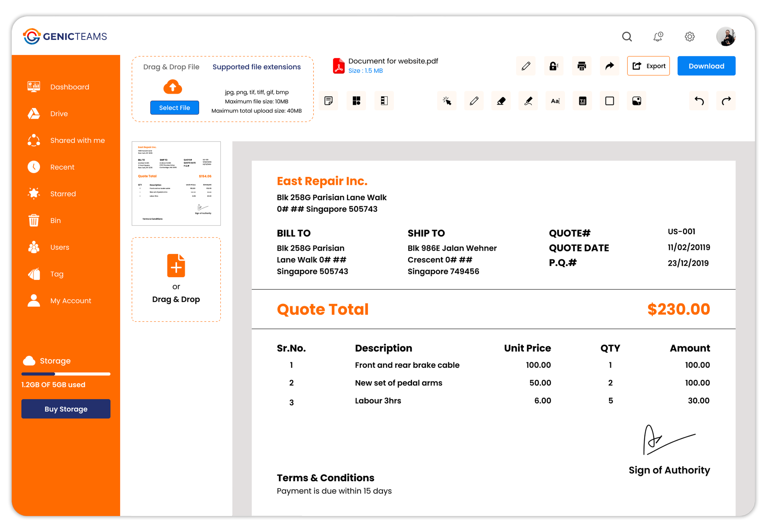
Task: Open the notifications bell
Action: click(658, 36)
